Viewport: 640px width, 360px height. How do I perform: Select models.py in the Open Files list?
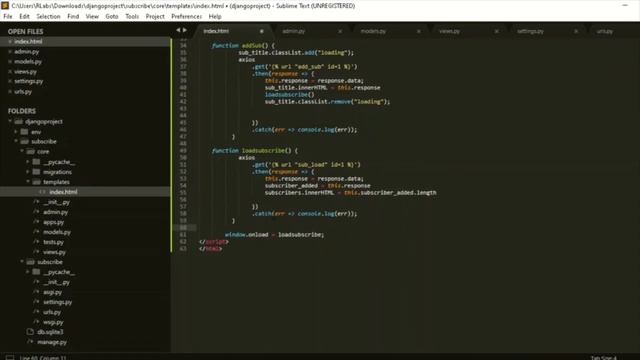(x=28, y=62)
